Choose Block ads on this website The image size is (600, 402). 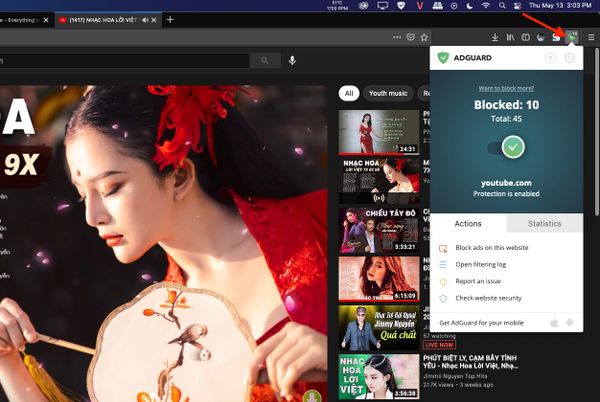click(x=492, y=247)
